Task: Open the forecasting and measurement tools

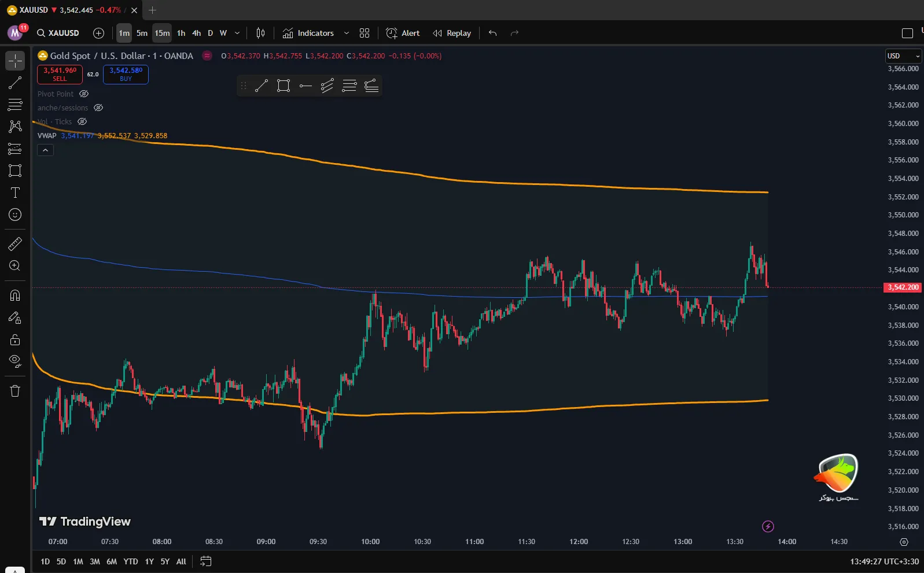Action: [15, 149]
